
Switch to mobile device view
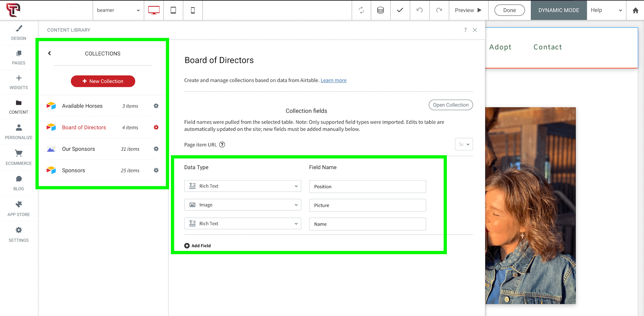[193, 10]
